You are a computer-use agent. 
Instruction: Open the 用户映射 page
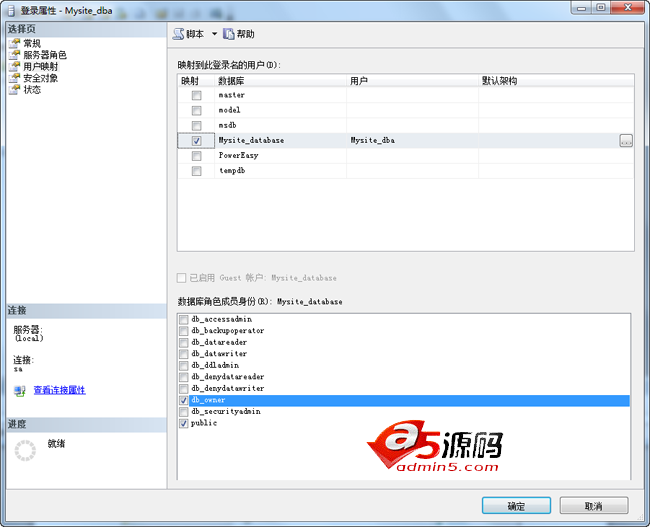tap(41, 66)
